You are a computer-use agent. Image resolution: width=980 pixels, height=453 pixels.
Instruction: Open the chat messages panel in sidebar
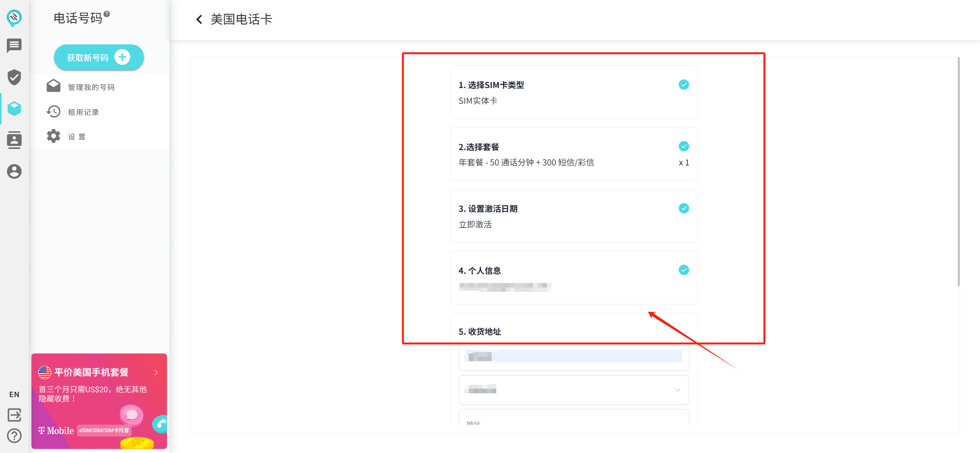(14, 46)
